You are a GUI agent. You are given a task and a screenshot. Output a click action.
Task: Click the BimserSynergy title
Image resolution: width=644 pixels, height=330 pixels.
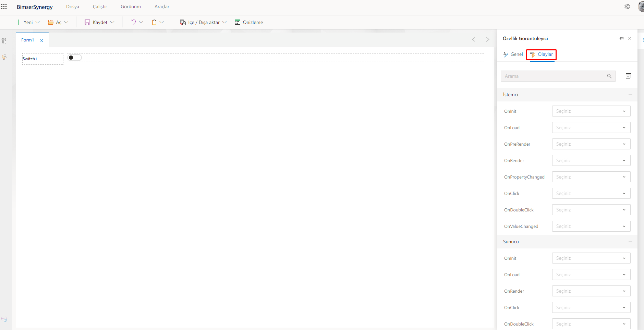pos(35,7)
